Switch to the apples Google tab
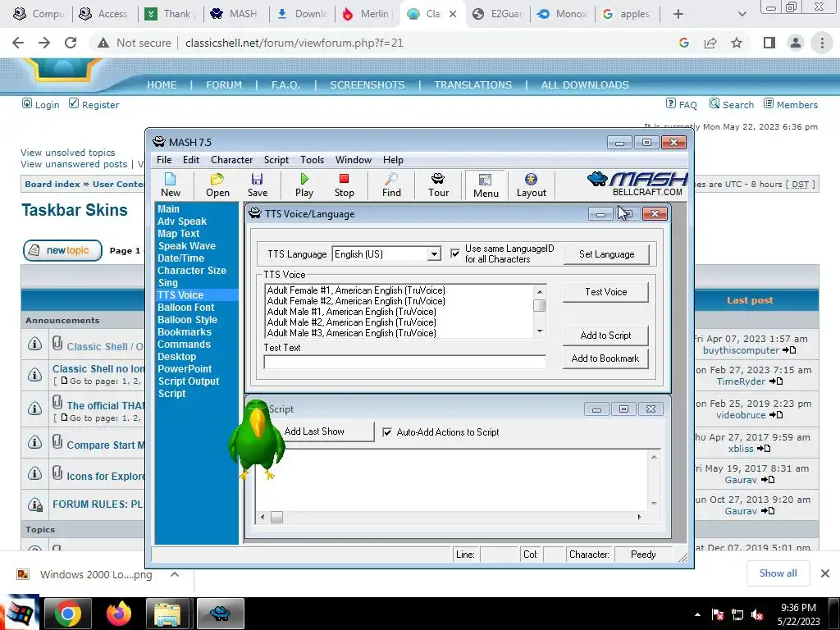The image size is (840, 630). (627, 14)
